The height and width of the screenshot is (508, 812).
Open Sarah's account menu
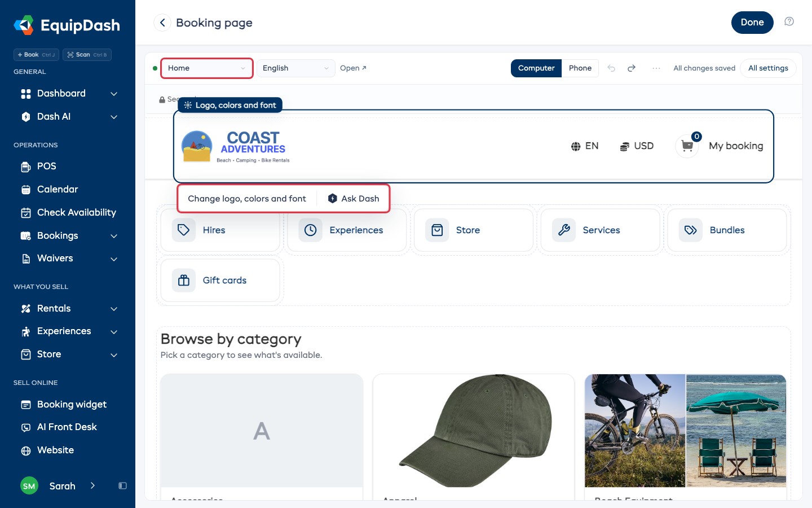tap(58, 486)
